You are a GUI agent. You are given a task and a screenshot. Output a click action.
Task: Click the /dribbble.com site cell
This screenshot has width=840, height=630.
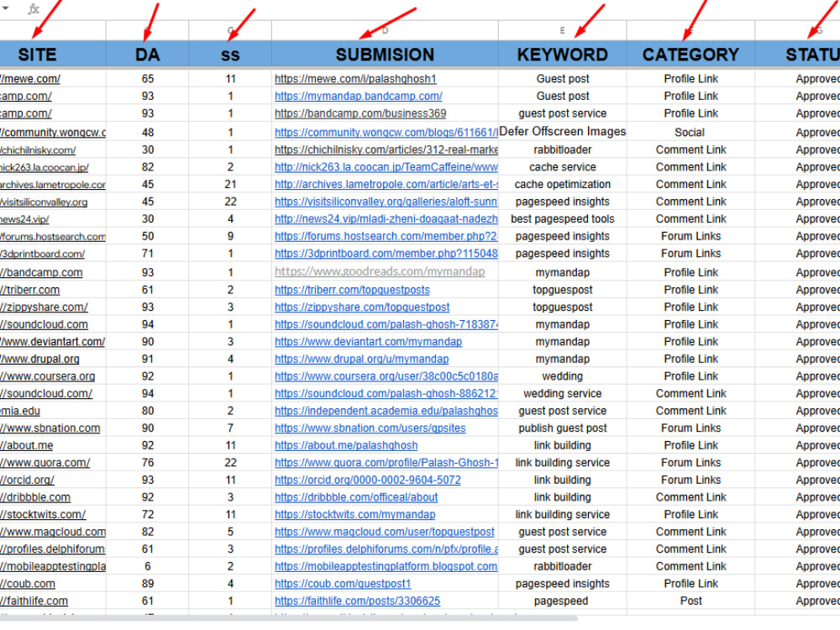click(53, 497)
